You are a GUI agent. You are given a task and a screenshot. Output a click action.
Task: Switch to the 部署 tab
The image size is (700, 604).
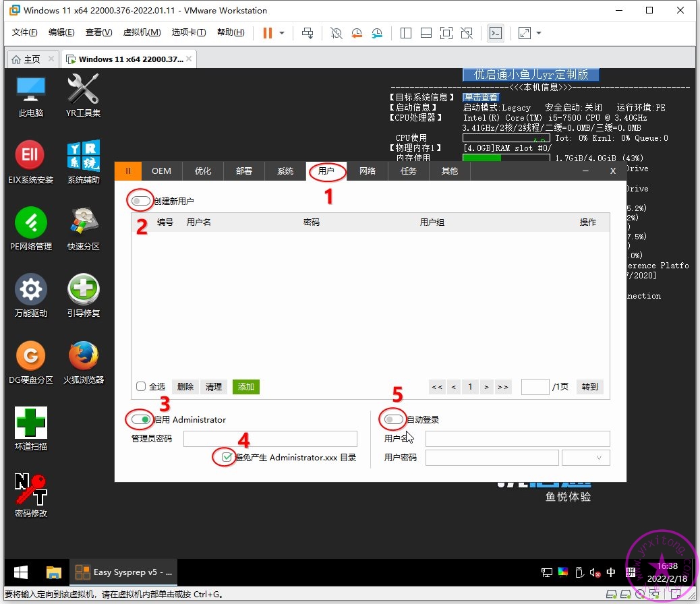tap(244, 171)
